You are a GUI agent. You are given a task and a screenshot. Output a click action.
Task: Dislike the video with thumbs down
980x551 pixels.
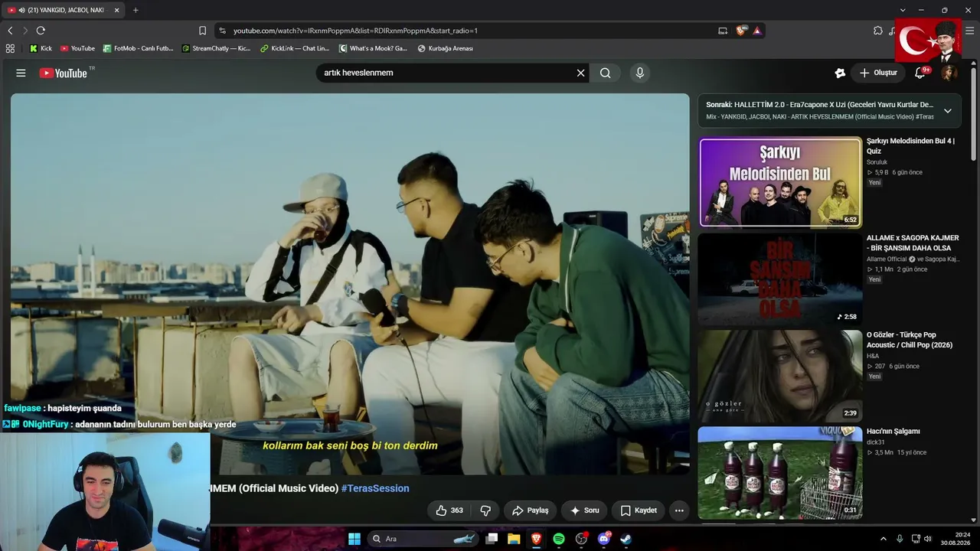(485, 510)
